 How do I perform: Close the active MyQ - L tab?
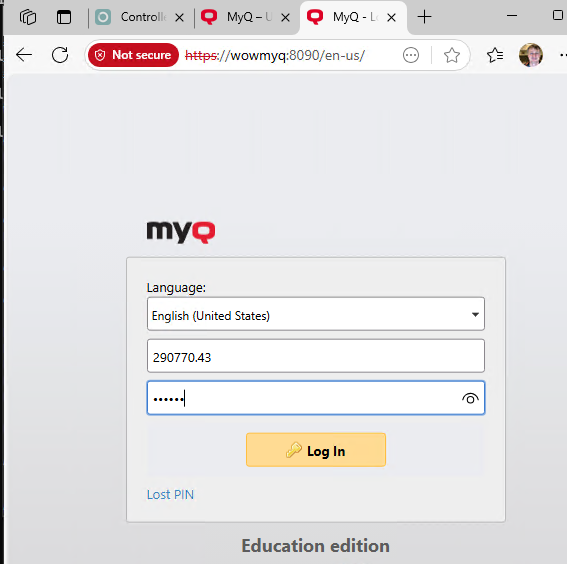(x=391, y=17)
